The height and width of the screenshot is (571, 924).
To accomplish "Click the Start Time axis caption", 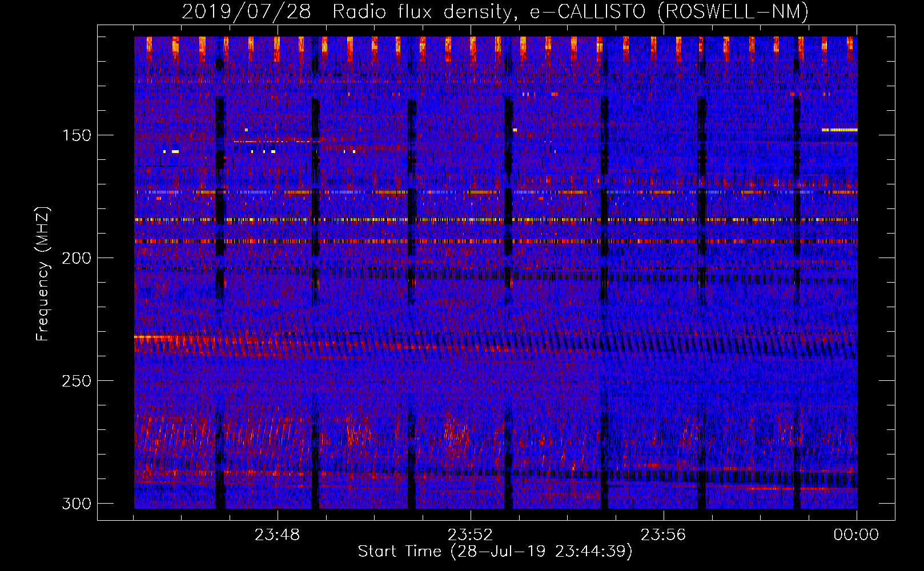I will click(495, 552).
